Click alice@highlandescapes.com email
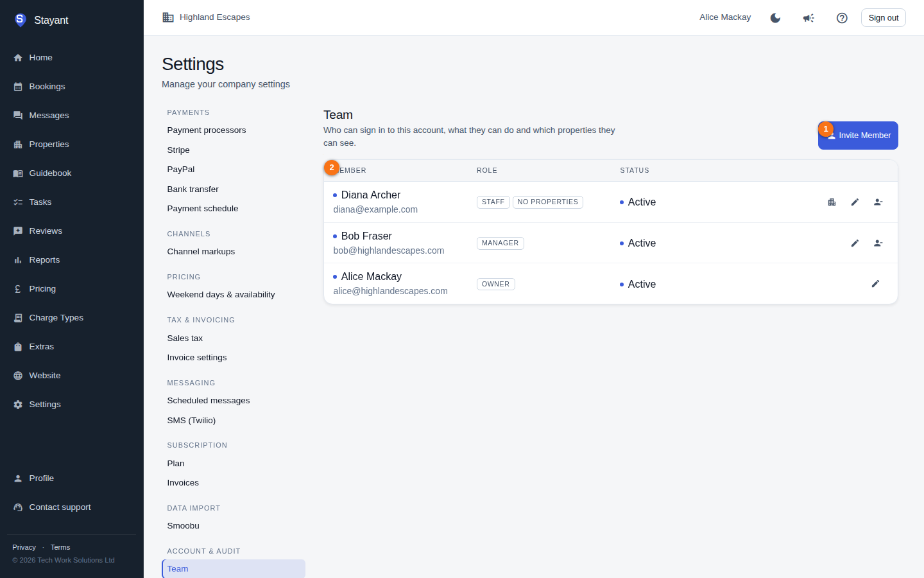 click(391, 292)
